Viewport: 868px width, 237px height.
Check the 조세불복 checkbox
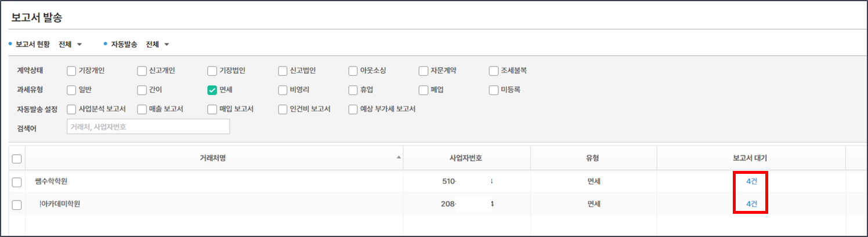(494, 71)
